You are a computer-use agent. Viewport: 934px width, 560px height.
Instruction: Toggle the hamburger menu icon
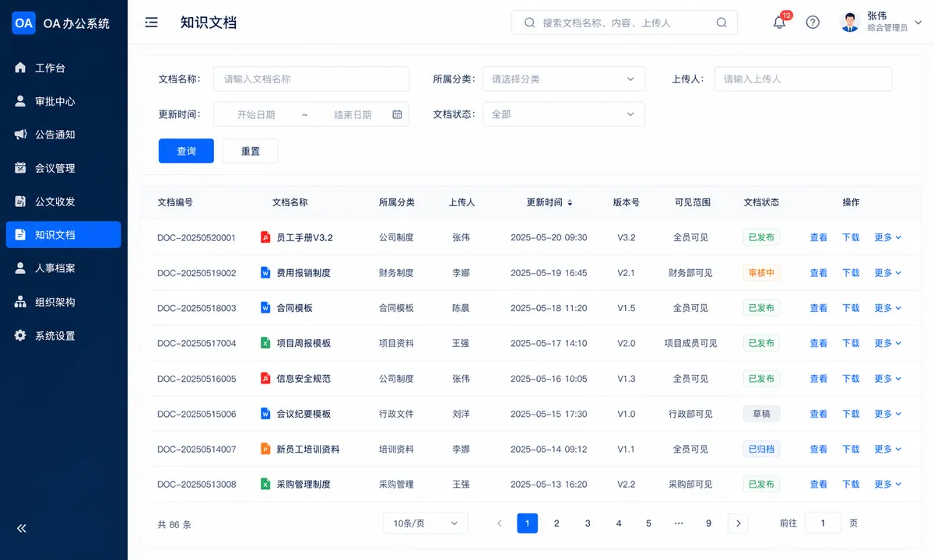coord(152,23)
